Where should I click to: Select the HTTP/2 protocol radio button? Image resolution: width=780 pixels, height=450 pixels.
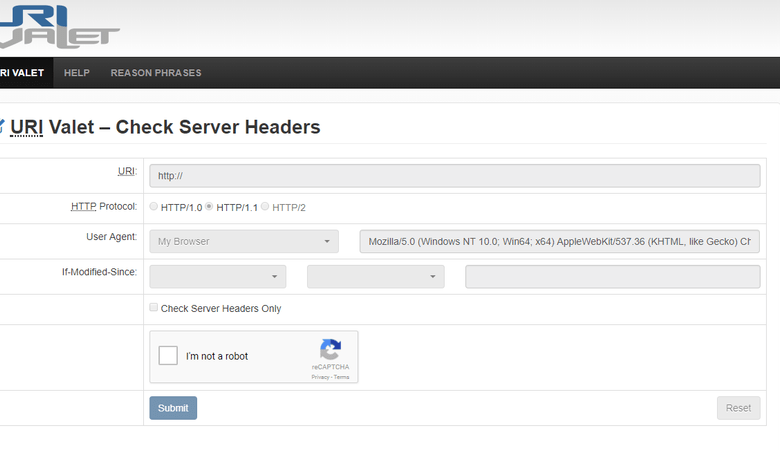[265, 206]
